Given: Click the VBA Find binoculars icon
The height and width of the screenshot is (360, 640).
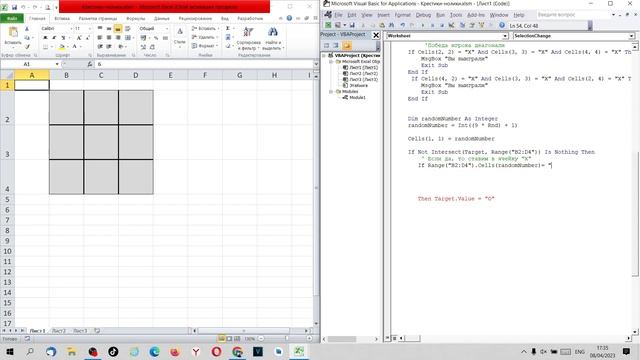Looking at the screenshot, I should point(391,25).
